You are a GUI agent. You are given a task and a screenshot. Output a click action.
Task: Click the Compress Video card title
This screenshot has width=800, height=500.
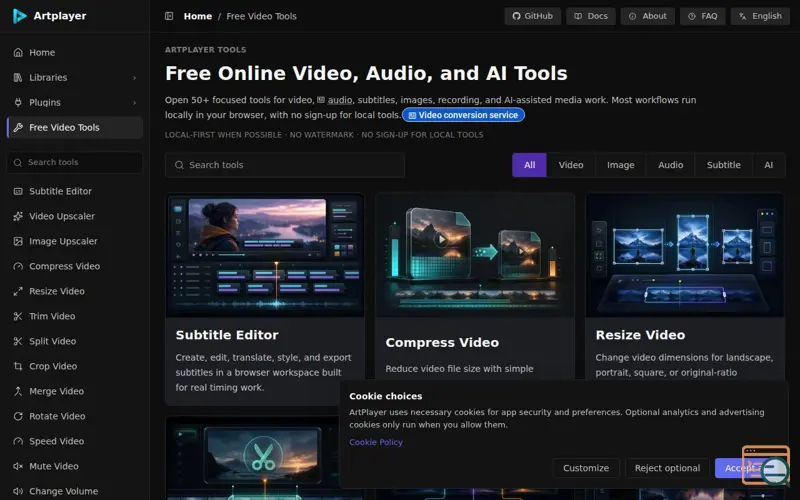[442, 342]
